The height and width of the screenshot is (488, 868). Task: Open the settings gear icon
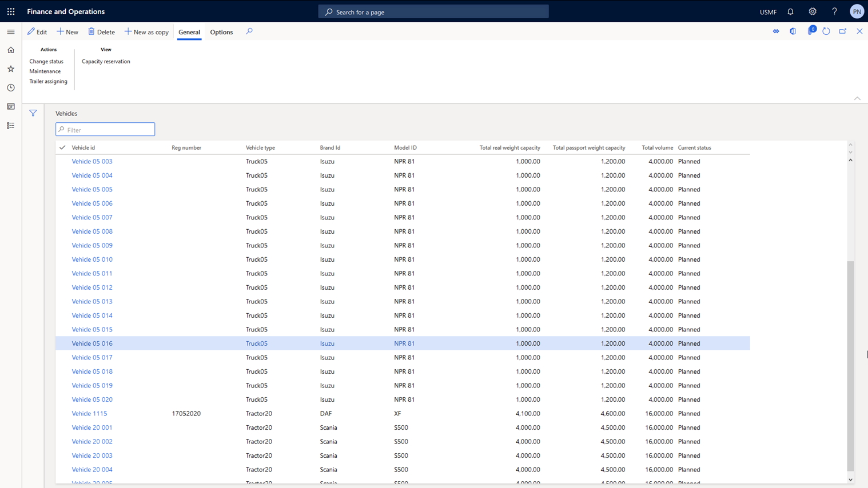click(812, 11)
